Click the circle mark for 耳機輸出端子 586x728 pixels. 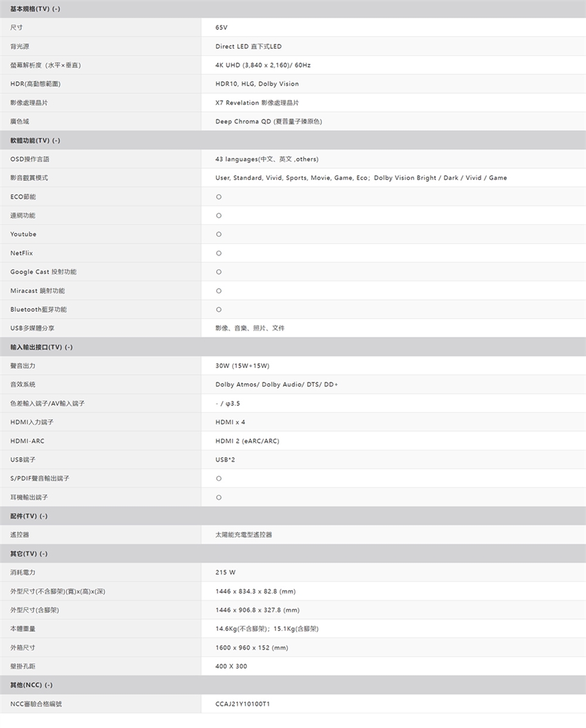[219, 497]
